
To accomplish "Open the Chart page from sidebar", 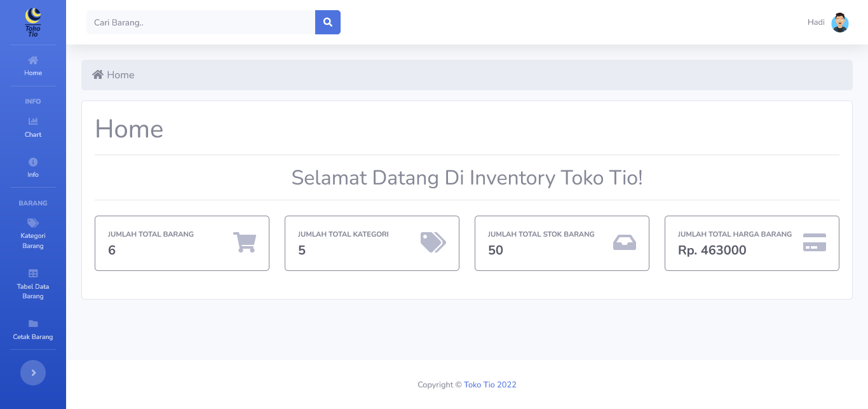I will [33, 127].
